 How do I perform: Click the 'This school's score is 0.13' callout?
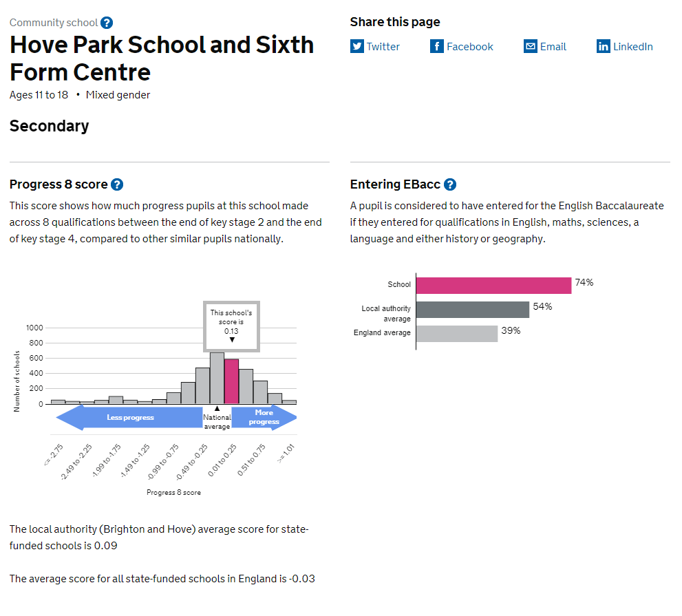tap(231, 326)
